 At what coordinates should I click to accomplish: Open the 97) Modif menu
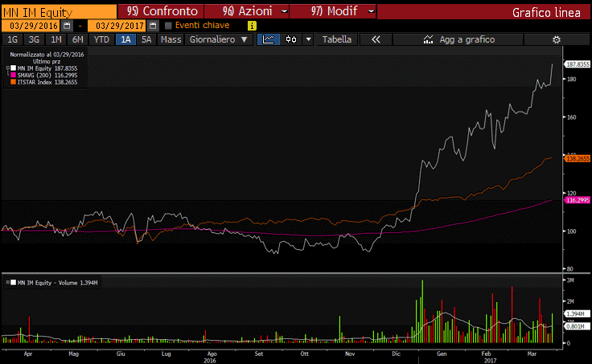[x=333, y=12]
